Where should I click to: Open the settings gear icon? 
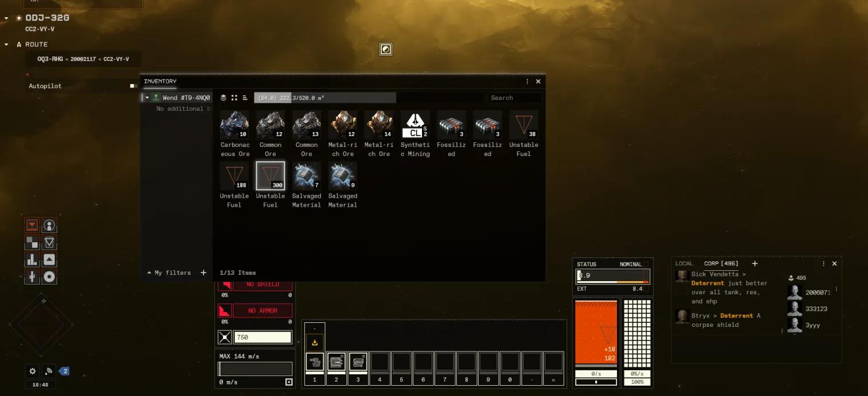tap(33, 371)
